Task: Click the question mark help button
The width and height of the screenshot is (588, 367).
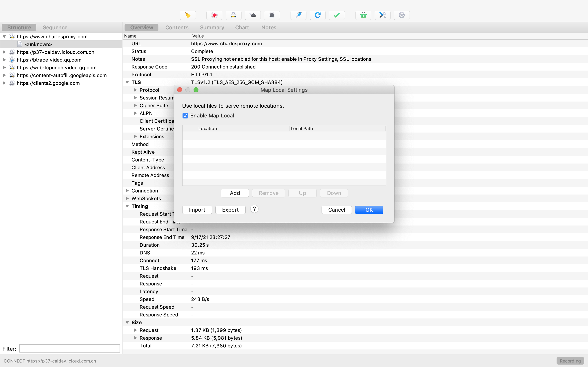Action: point(254,209)
